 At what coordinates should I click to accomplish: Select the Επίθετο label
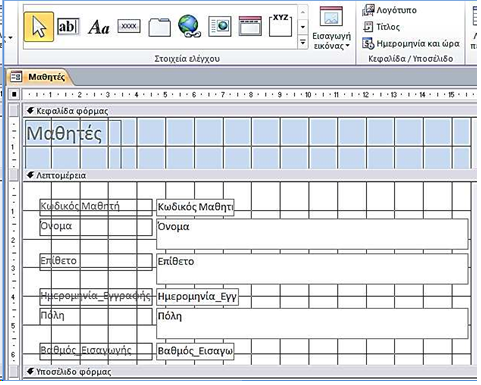click(x=96, y=262)
